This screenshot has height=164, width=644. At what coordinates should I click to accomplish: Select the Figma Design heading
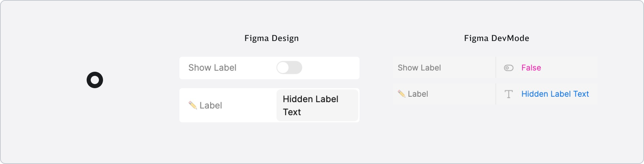coord(272,38)
